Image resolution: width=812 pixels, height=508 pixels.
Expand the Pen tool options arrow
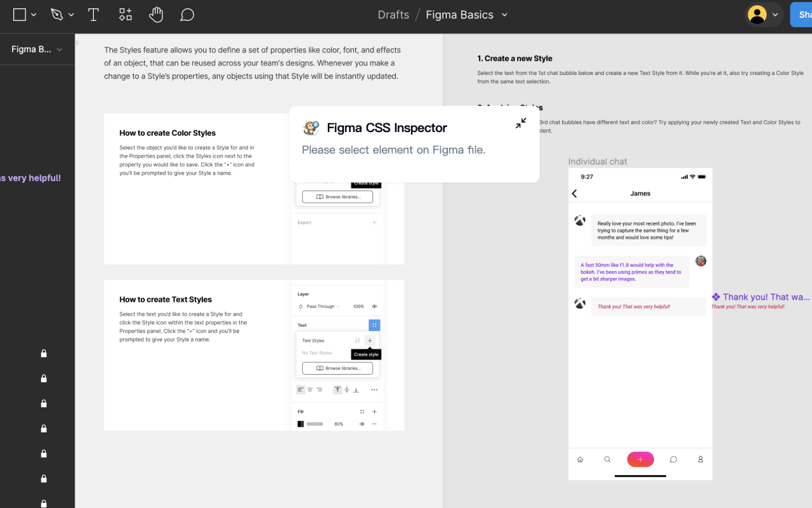tap(71, 15)
